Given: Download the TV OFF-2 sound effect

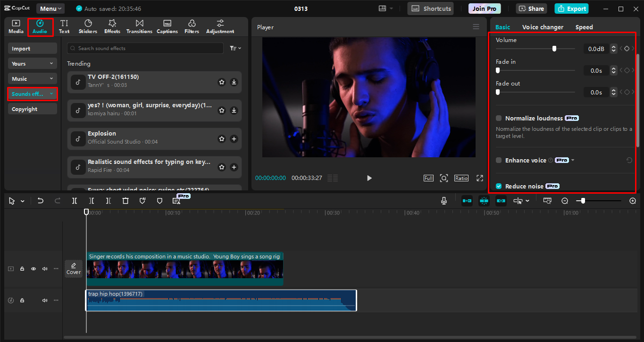Looking at the screenshot, I should point(234,82).
